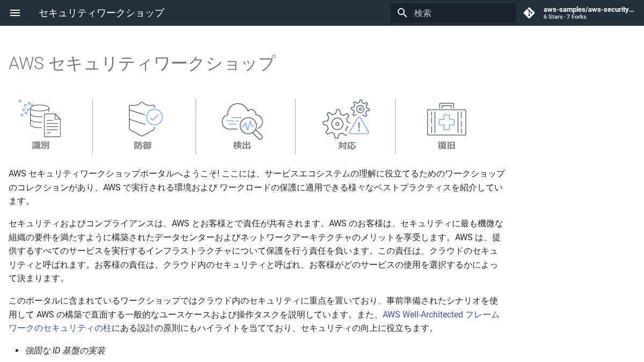Click the 復旧 first-aid kit icon

tap(447, 120)
